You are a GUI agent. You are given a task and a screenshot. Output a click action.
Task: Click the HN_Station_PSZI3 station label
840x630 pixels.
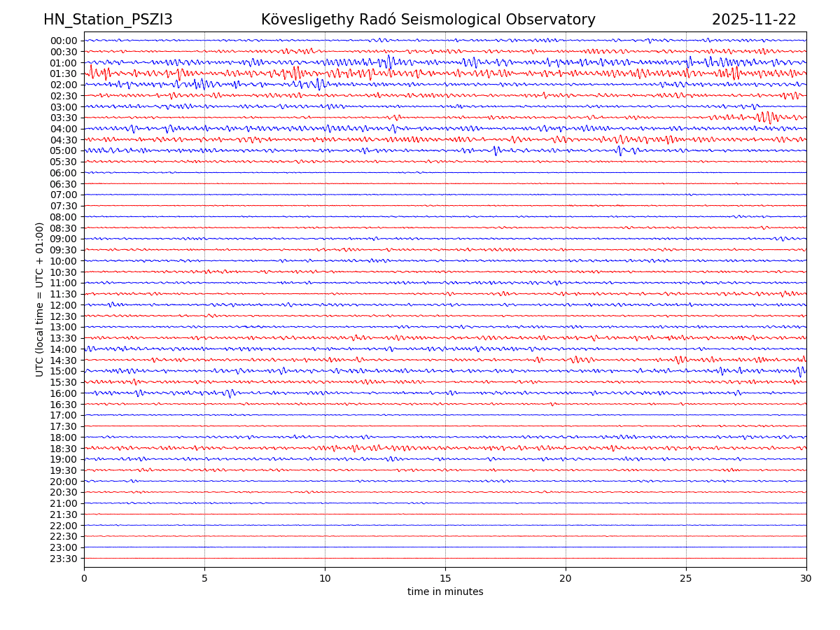(x=108, y=20)
